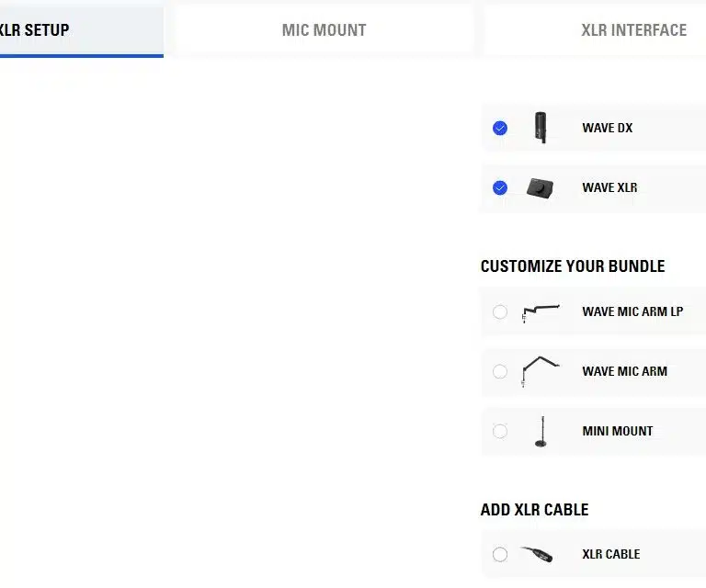Click the Wave DX microphone product image
706x588 pixels.
click(541, 128)
